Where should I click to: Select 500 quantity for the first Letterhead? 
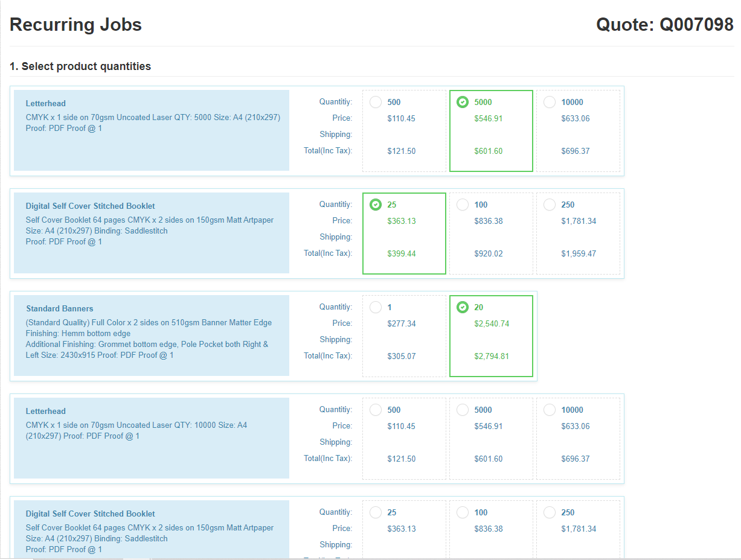376,102
